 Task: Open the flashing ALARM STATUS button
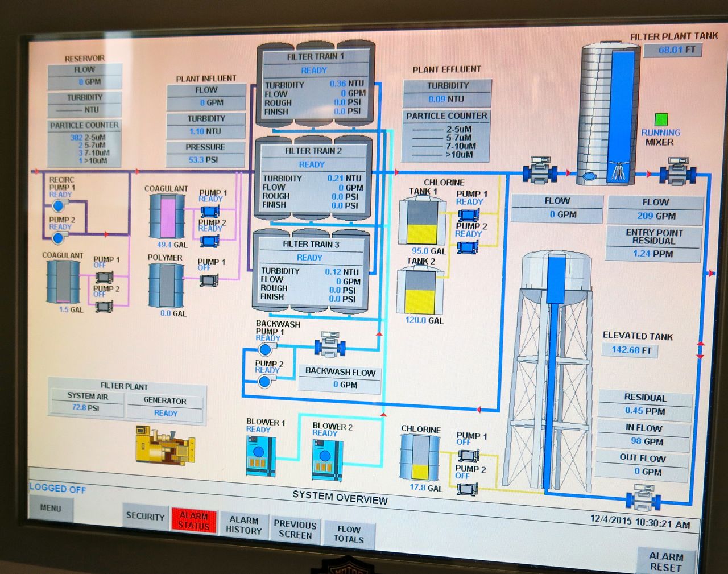(193, 521)
